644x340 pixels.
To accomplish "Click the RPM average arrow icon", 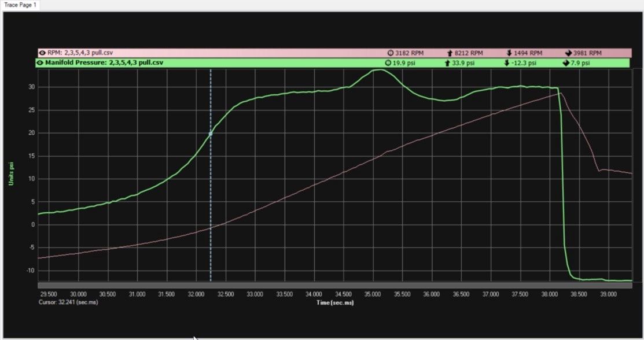I will click(x=568, y=53).
